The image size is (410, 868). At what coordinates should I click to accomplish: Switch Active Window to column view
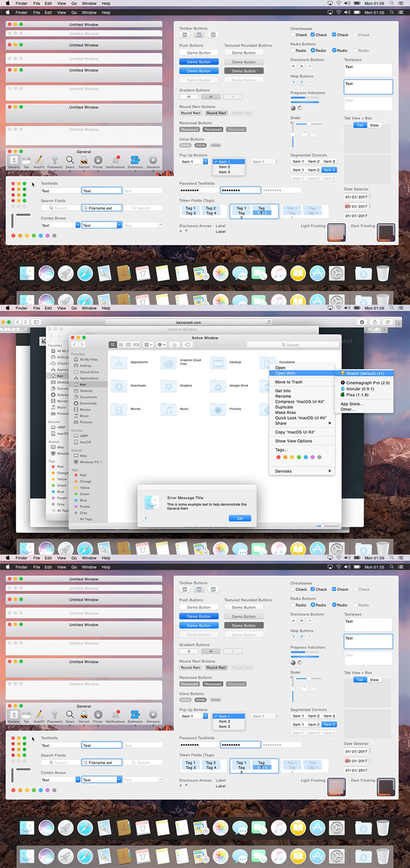pyautogui.click(x=128, y=345)
